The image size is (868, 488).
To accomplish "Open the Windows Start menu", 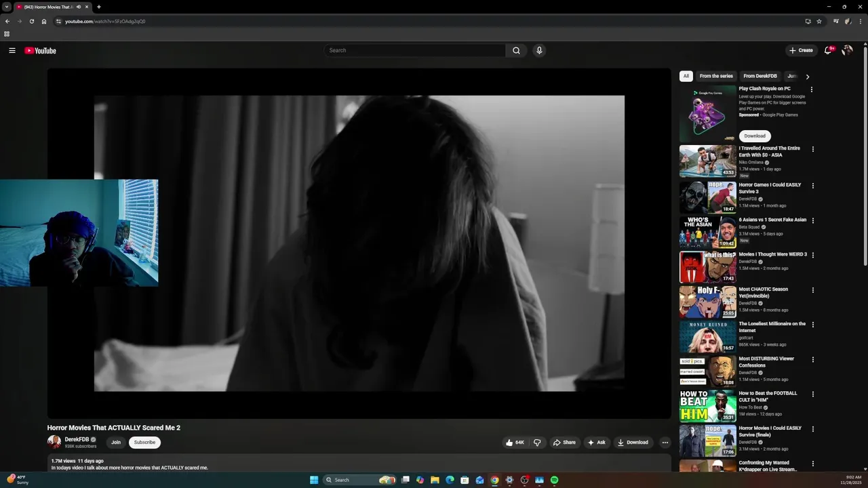I will (x=314, y=480).
